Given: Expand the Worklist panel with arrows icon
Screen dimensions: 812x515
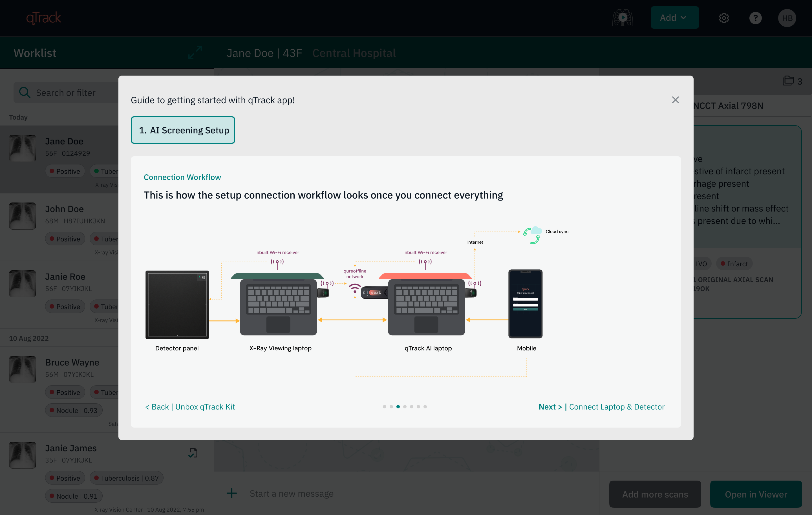Looking at the screenshot, I should [x=195, y=53].
